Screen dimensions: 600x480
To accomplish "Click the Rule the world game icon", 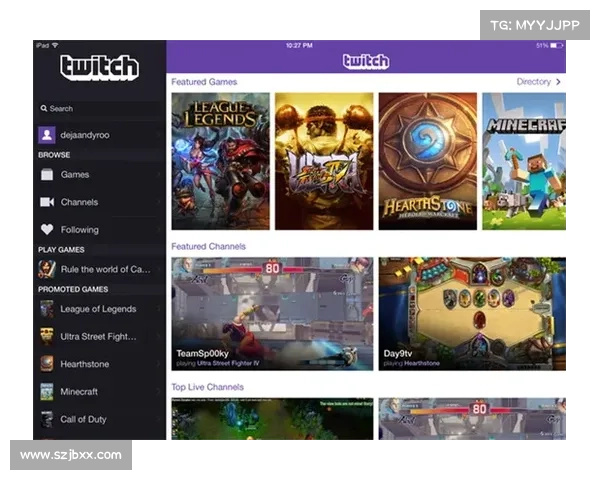I will [47, 269].
